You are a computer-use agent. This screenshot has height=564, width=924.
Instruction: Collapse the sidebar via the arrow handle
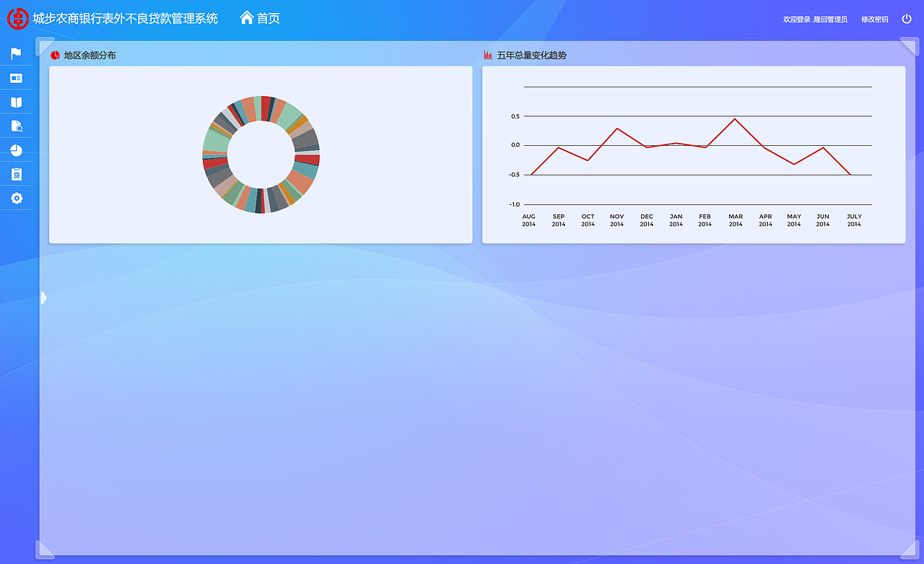[x=43, y=297]
